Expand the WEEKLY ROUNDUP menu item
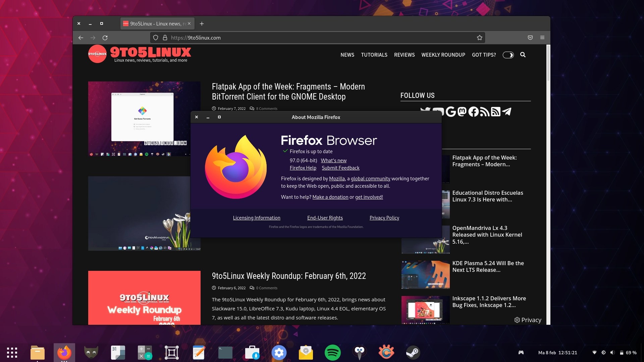This screenshot has width=644, height=362. tap(443, 54)
